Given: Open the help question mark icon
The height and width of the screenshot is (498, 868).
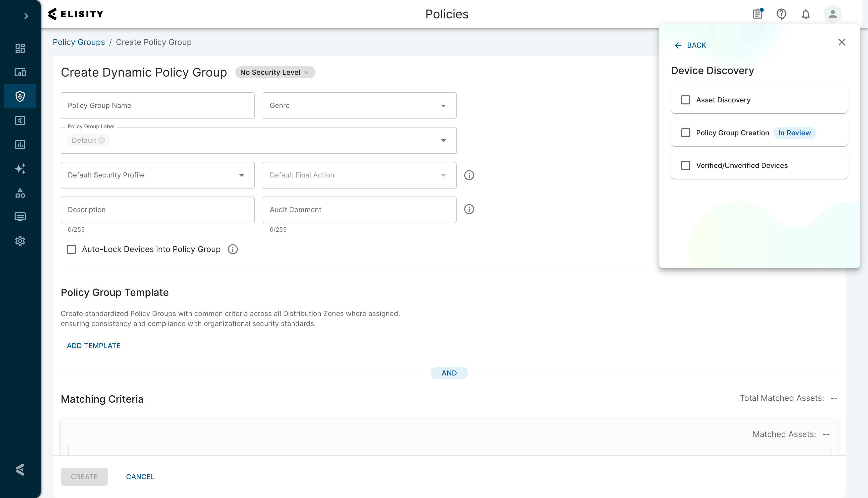Looking at the screenshot, I should (x=781, y=14).
